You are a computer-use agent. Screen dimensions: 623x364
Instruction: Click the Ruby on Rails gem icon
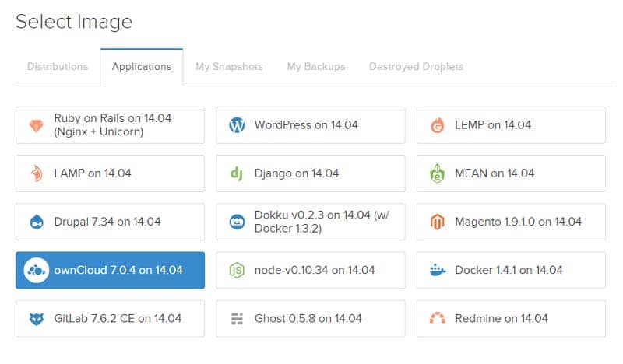36,126
